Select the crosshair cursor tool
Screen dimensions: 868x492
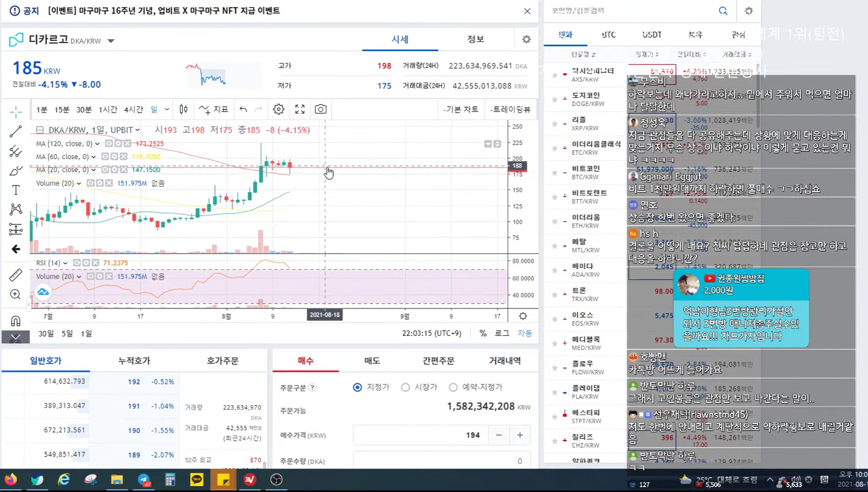pyautogui.click(x=16, y=111)
